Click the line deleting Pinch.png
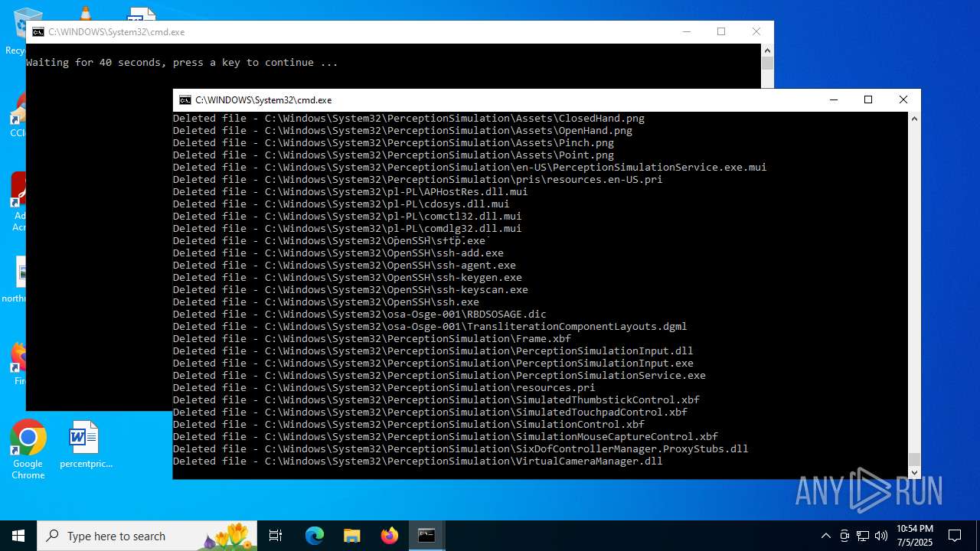The width and height of the screenshot is (980, 551). tap(394, 143)
